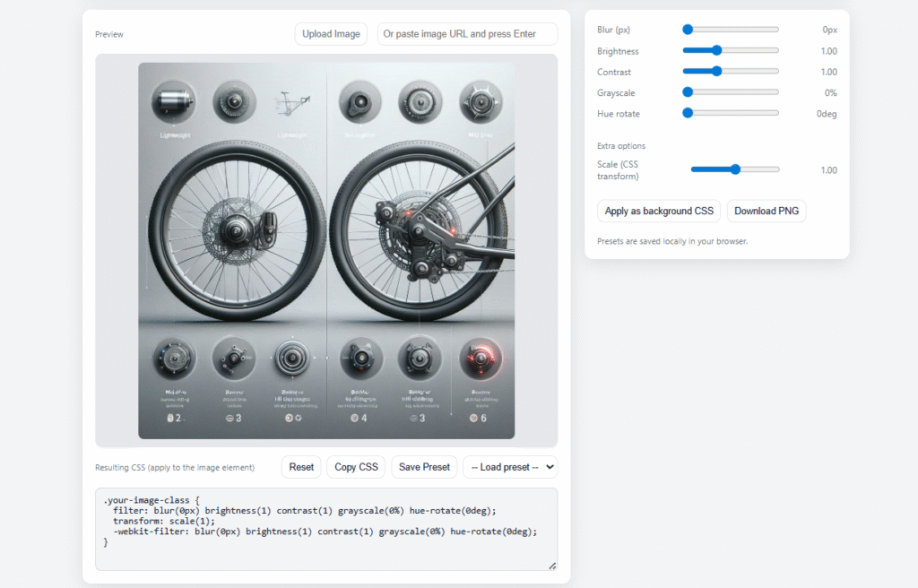This screenshot has width=918, height=588.
Task: Click the Upload Image button
Action: pyautogui.click(x=330, y=33)
